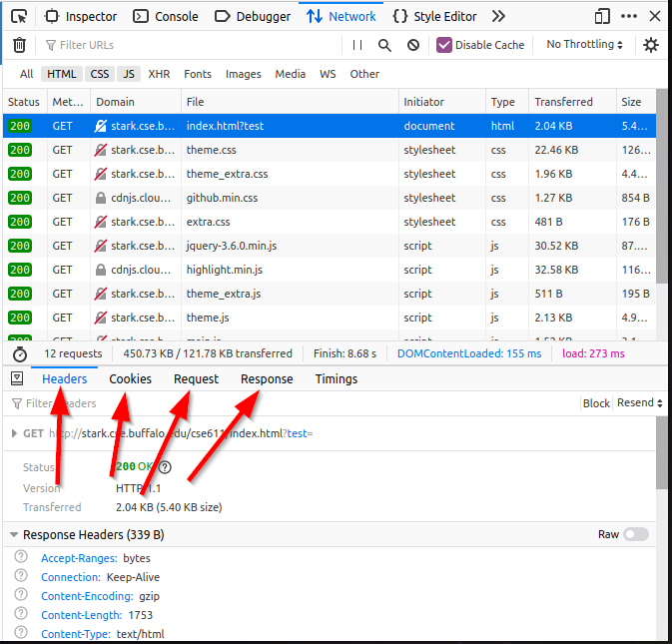Open the No Throttling dropdown

[x=585, y=45]
